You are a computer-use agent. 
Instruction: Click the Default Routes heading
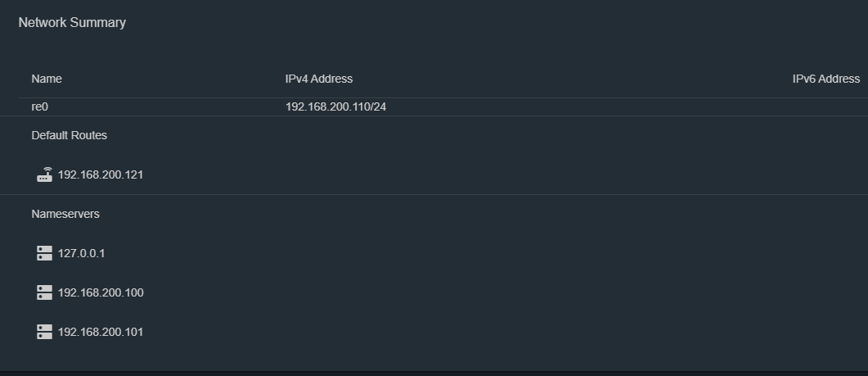click(70, 135)
